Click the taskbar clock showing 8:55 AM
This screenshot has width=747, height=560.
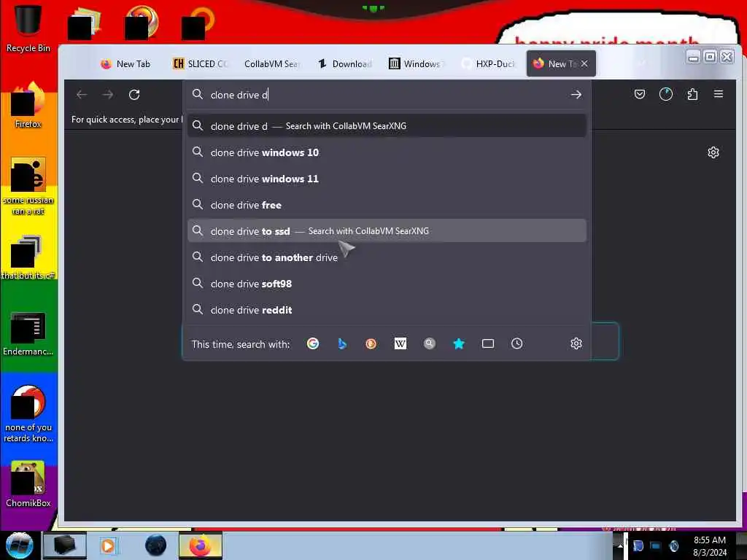point(709,545)
